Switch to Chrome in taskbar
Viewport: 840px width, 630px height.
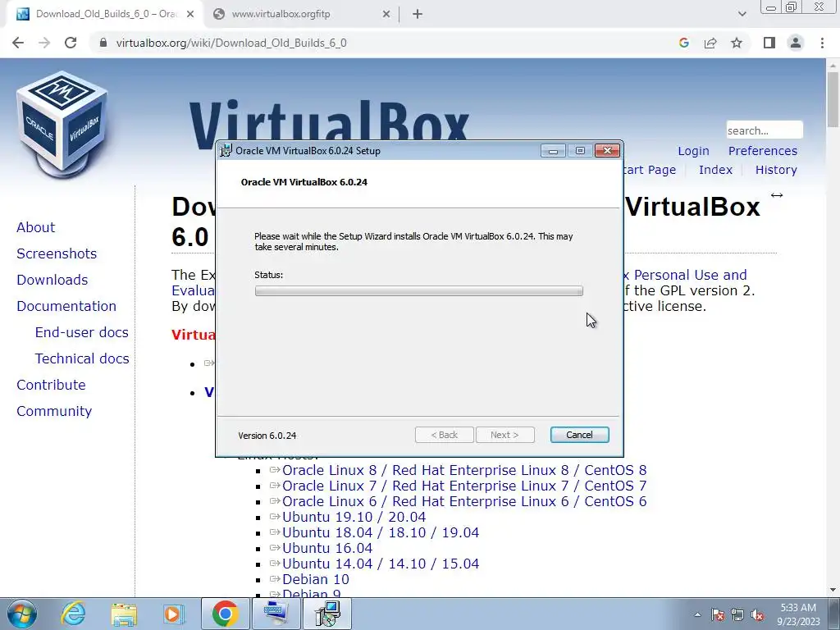225,614
